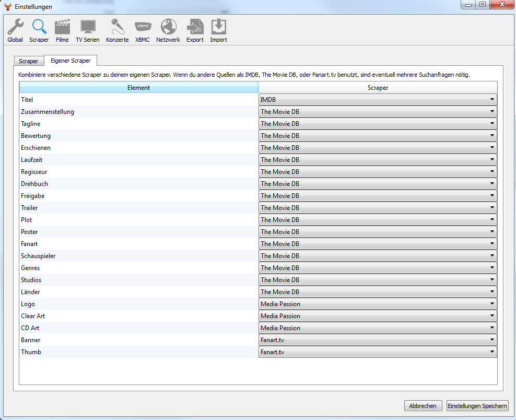Open the Tagline scraper dropdown

tap(378, 123)
